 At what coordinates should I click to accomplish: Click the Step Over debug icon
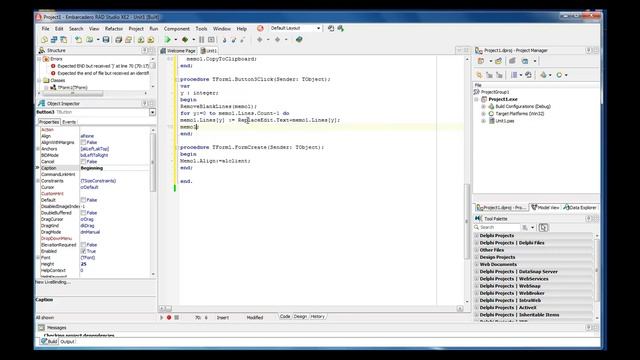233,40
